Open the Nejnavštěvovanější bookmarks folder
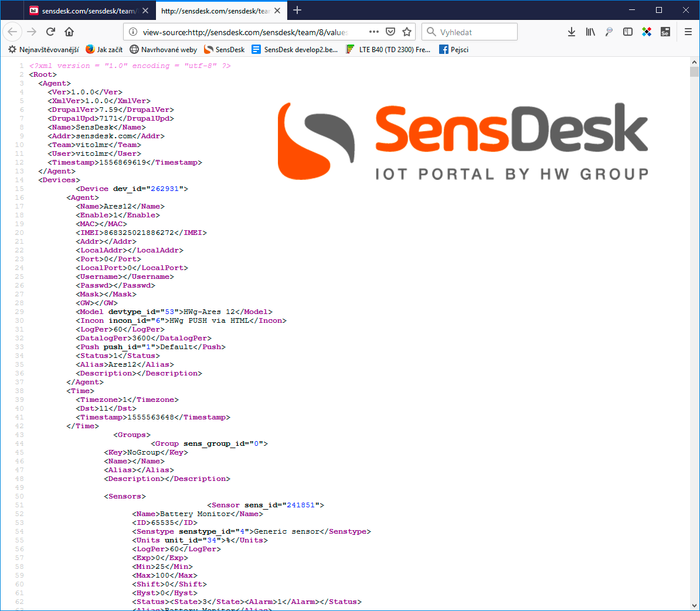700x611 pixels. click(44, 50)
